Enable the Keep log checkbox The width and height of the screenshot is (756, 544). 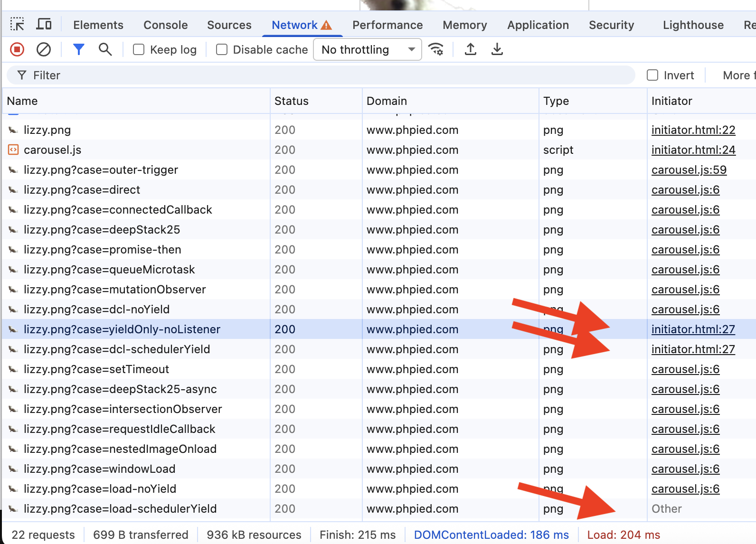139,49
